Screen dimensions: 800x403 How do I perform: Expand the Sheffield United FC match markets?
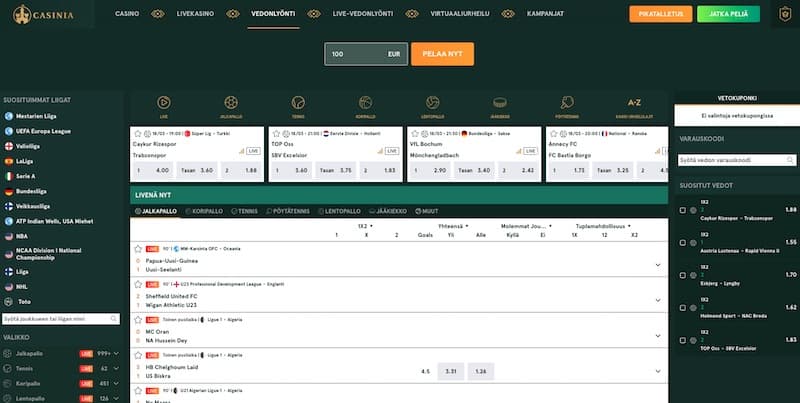pyautogui.click(x=658, y=300)
